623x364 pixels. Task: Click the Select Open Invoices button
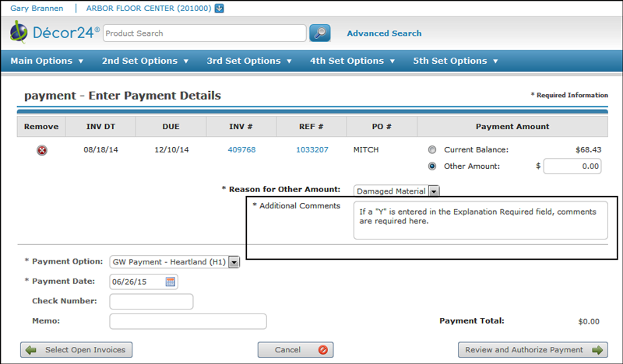[x=76, y=350]
